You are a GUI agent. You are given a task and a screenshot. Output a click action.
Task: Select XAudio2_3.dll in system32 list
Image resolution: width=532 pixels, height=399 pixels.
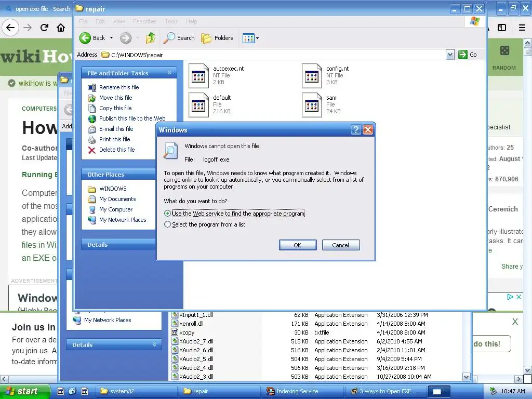(x=196, y=377)
